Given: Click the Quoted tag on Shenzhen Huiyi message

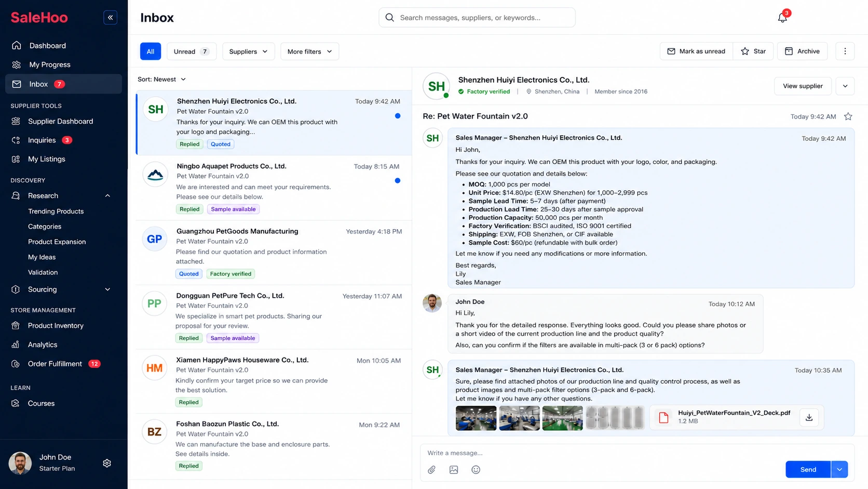Looking at the screenshot, I should pos(221,144).
